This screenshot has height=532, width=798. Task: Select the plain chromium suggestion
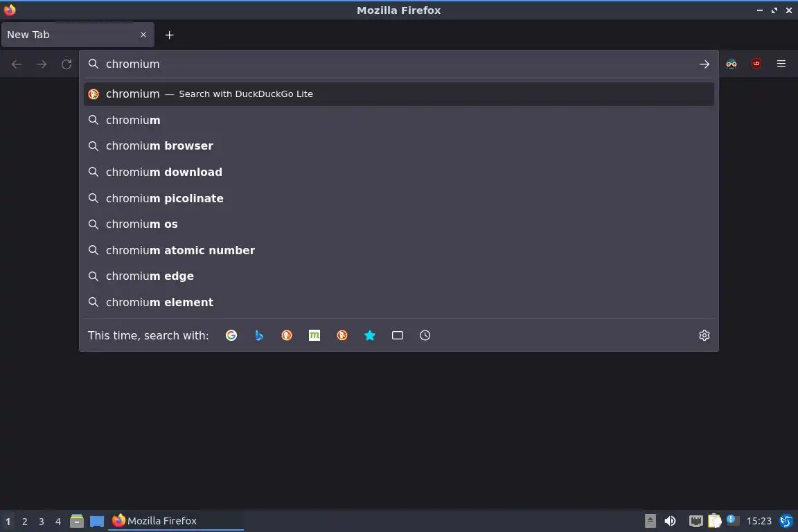coord(399,120)
